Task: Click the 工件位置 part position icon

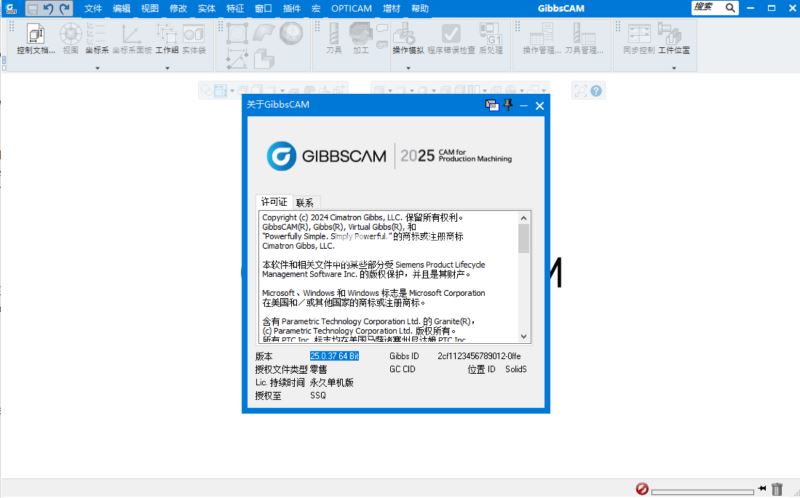Action: pyautogui.click(x=674, y=38)
